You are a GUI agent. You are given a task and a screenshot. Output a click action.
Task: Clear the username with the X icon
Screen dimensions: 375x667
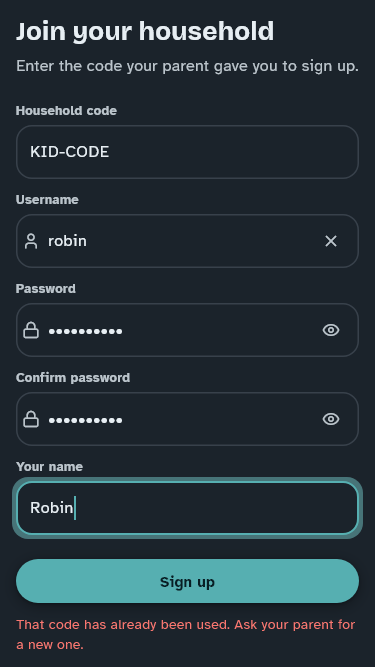click(x=331, y=241)
